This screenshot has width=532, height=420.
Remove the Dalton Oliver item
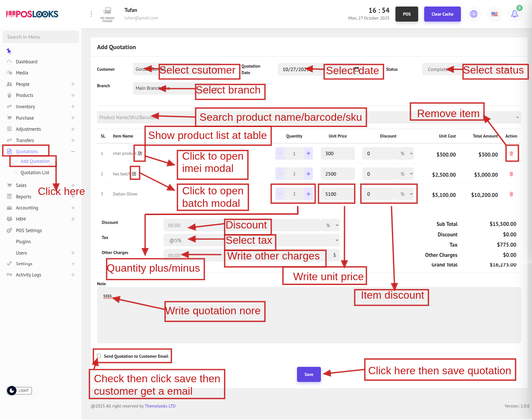511,194
